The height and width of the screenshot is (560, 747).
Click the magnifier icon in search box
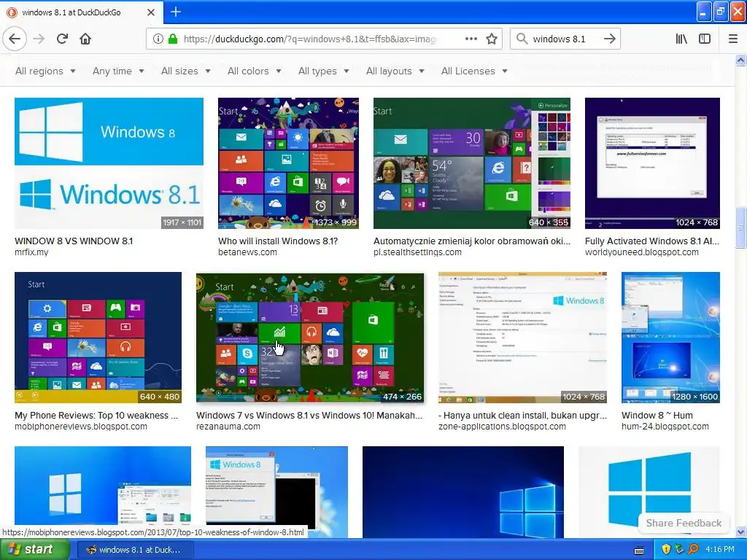tap(522, 39)
